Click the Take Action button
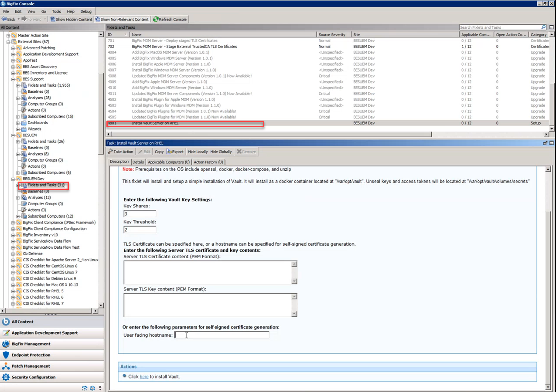The height and width of the screenshot is (392, 556). [121, 152]
